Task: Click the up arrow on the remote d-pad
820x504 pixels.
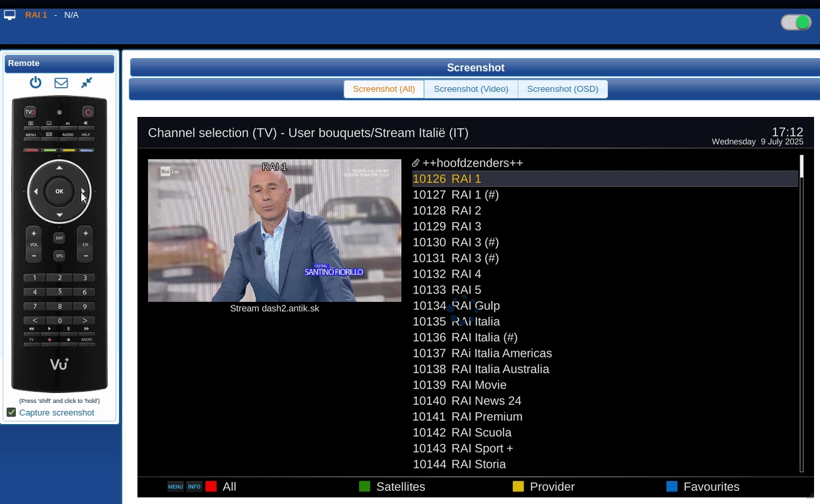Action: click(59, 168)
